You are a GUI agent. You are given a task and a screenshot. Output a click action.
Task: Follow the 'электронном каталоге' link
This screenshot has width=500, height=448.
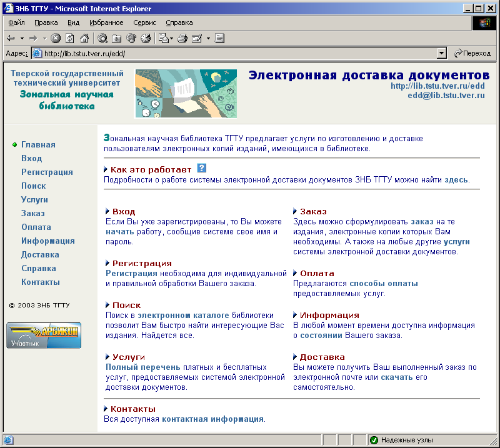[183, 316]
